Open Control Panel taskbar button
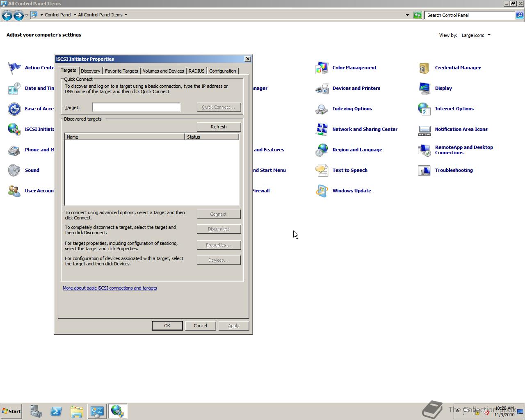Image resolution: width=525 pixels, height=420 pixels. coord(97,411)
